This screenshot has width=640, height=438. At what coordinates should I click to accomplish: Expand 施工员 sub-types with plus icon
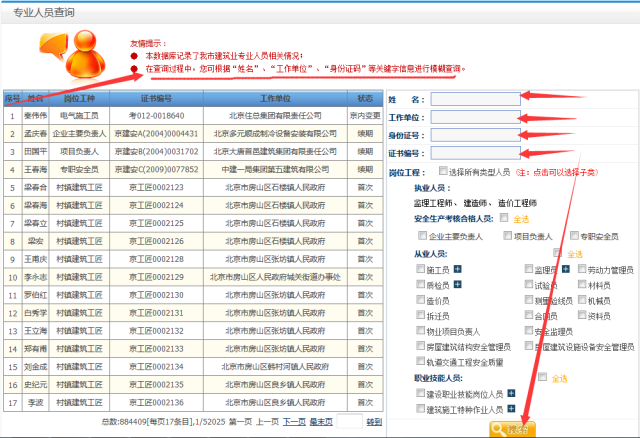(x=458, y=270)
